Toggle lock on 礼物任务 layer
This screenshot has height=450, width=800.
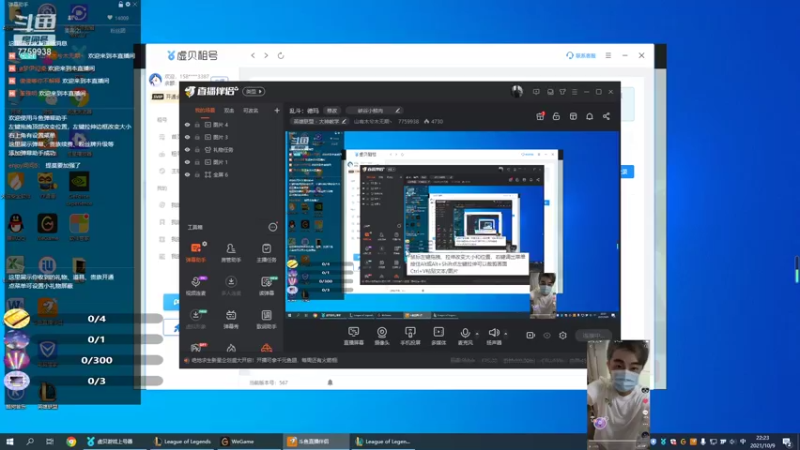pyautogui.click(x=197, y=150)
